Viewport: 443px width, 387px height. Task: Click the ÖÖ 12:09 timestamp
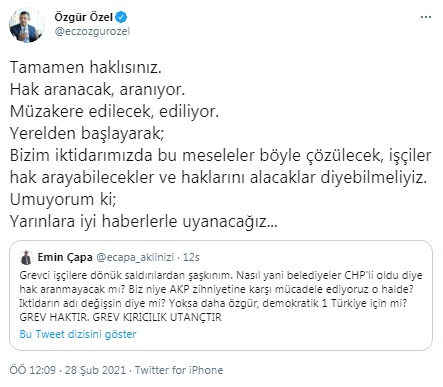pyautogui.click(x=33, y=370)
